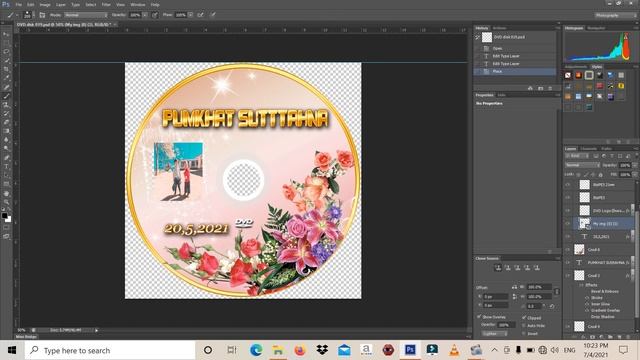The height and width of the screenshot is (360, 640).
Task: Reset transform in Clone Source panel
Action: click(x=552, y=306)
